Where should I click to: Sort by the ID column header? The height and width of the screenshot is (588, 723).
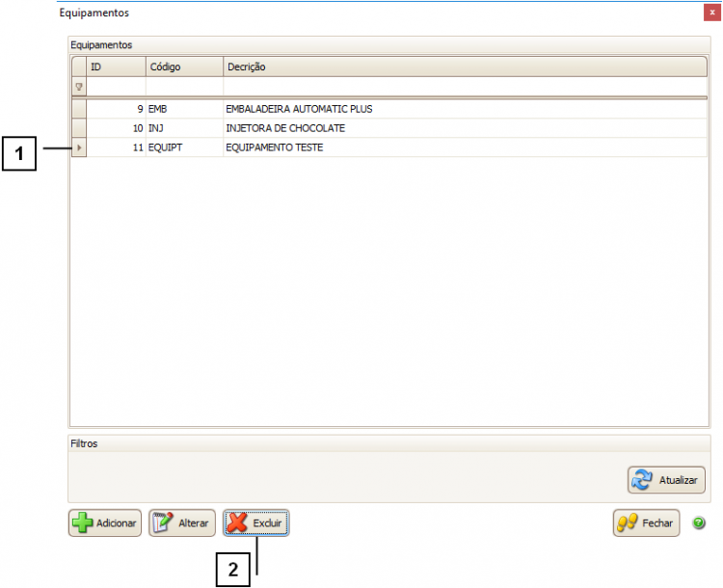coord(116,67)
